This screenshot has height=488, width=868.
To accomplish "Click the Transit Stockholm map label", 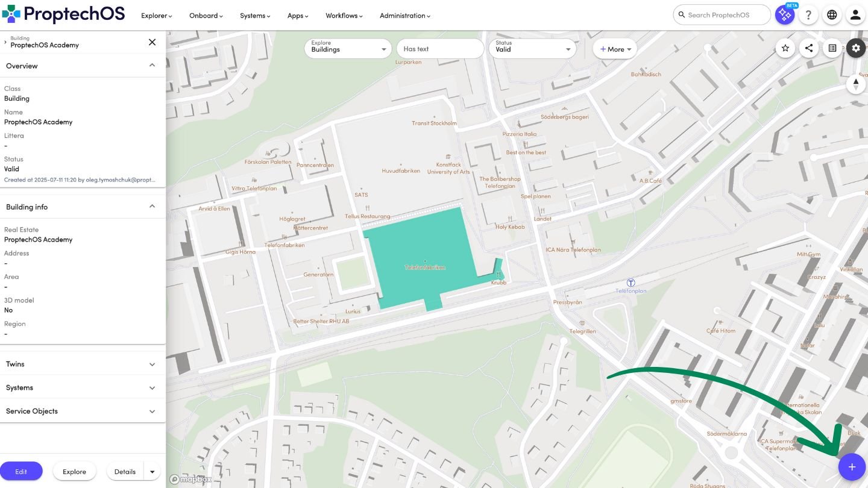I will pyautogui.click(x=435, y=123).
